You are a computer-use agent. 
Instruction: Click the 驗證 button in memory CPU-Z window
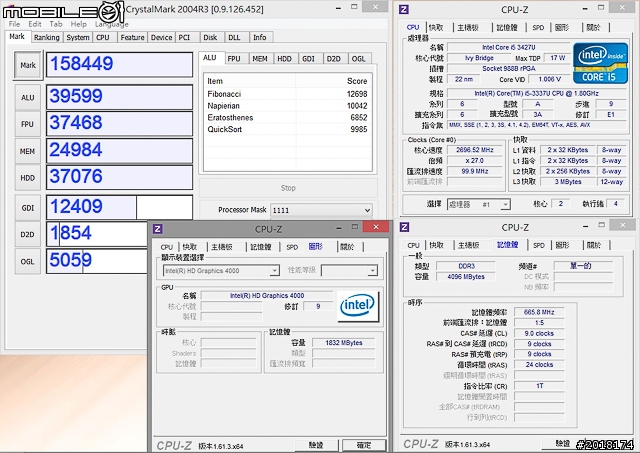[562, 443]
